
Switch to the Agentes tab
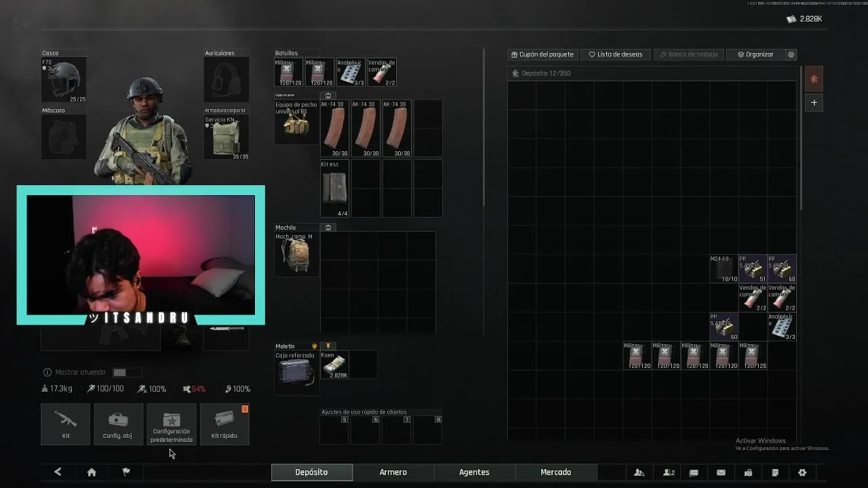[474, 472]
